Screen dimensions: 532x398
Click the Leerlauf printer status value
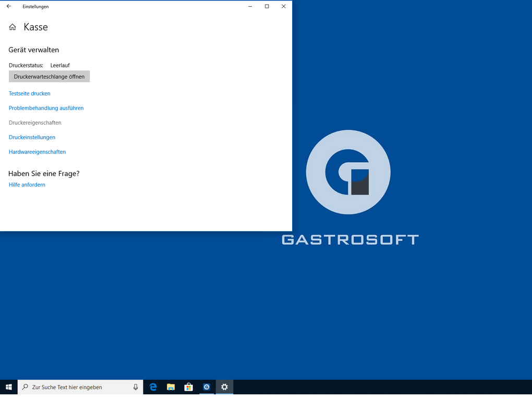tap(60, 65)
